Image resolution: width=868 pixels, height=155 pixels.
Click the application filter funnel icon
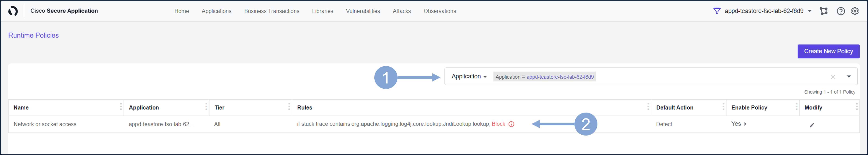tap(717, 11)
